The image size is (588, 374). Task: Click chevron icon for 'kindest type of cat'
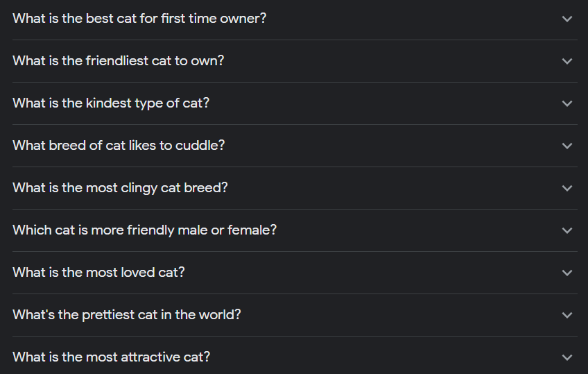click(x=567, y=103)
